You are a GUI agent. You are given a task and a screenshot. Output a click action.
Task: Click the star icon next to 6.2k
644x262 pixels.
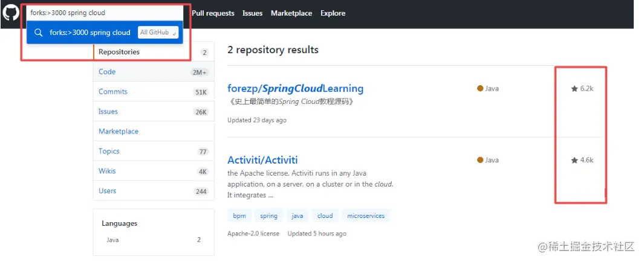point(574,89)
